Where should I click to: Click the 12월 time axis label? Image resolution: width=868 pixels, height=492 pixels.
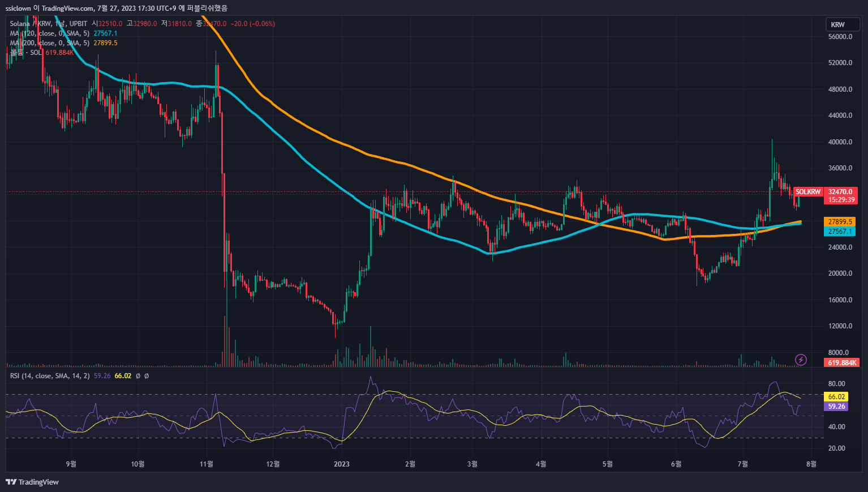(273, 464)
